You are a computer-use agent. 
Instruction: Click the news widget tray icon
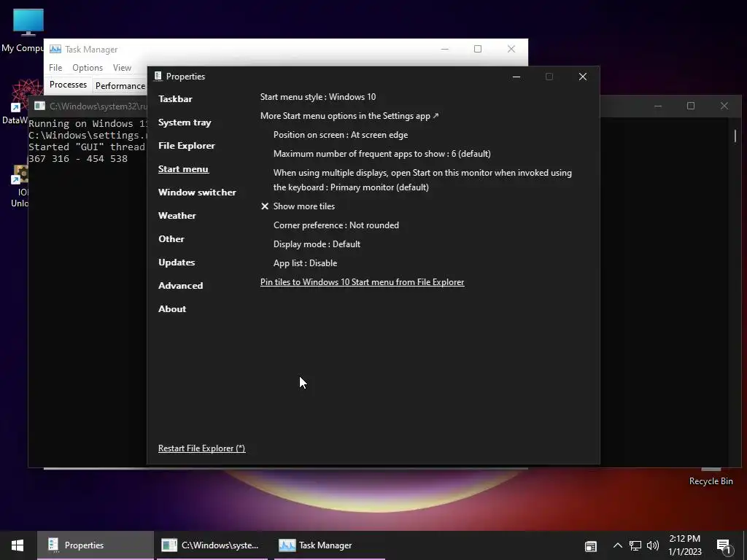point(591,546)
